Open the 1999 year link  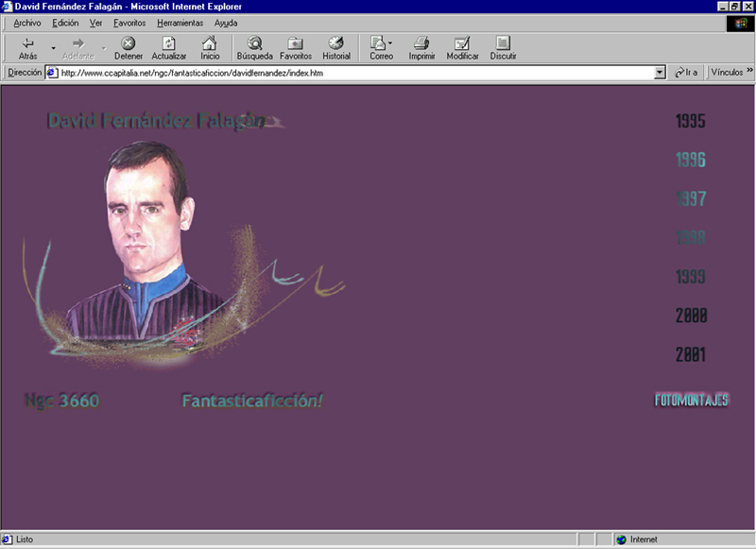pos(691,277)
